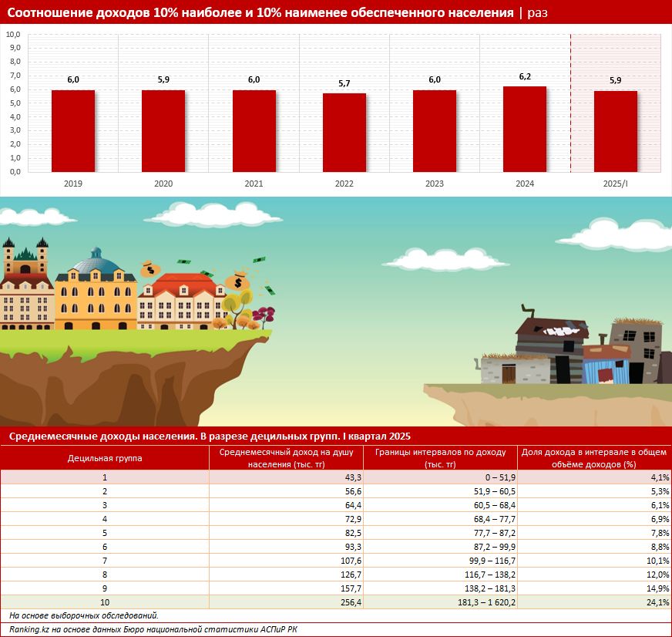The height and width of the screenshot is (637, 672).
Task: Click the blue shack with red door
Action: pyautogui.click(x=606, y=366)
